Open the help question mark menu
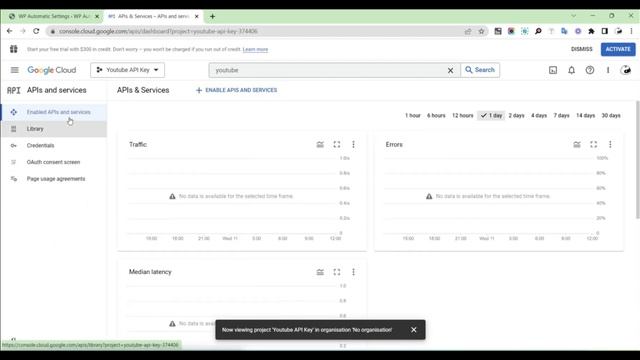 (590, 70)
